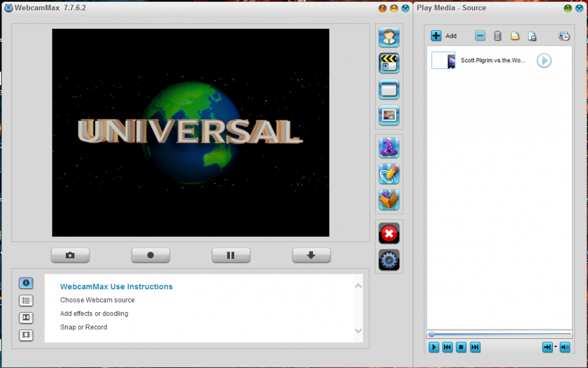Stop media playback
This screenshot has height=368, width=588.
461,347
